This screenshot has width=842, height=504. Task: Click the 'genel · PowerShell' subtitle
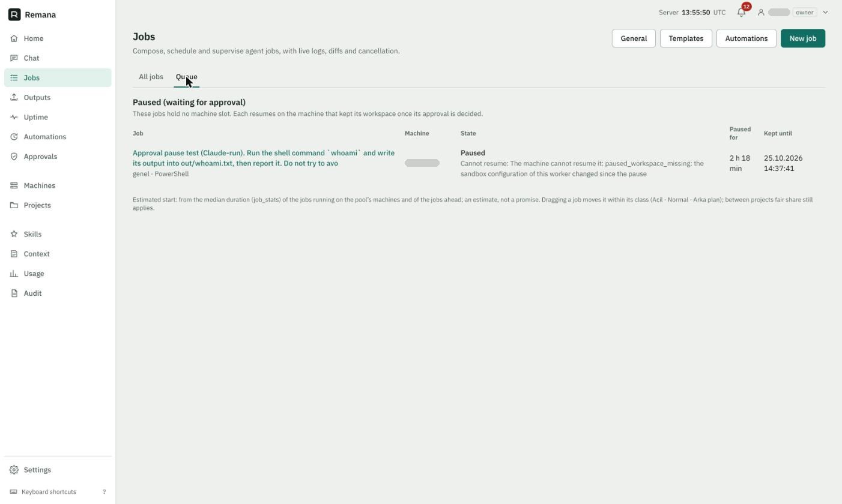pos(160,174)
